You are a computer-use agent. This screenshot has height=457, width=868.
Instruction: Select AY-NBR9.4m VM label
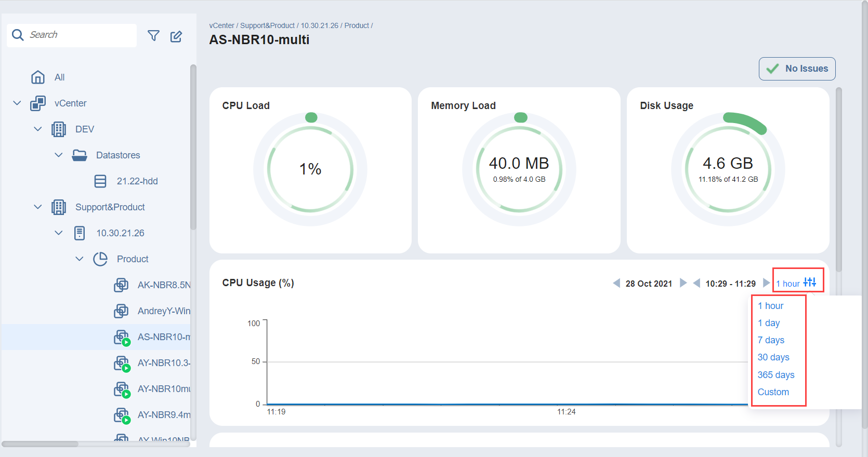click(164, 415)
